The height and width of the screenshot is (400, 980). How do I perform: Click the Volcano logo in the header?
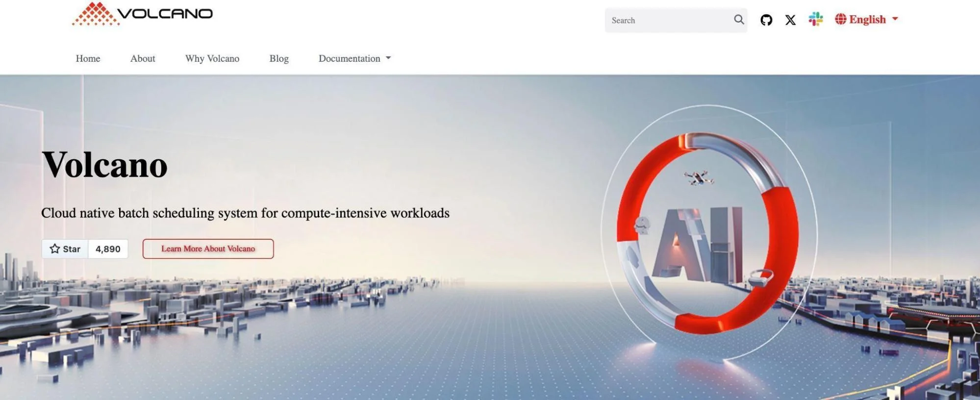[x=142, y=14]
